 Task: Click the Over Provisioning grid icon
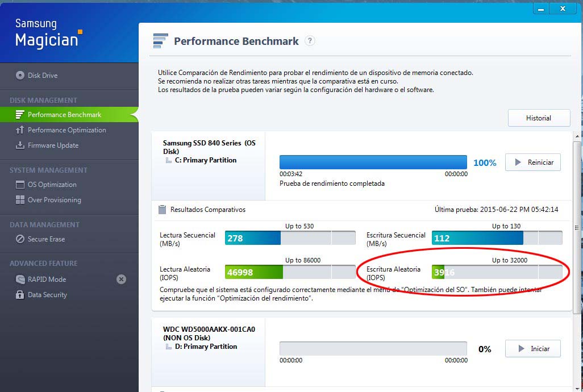point(20,200)
